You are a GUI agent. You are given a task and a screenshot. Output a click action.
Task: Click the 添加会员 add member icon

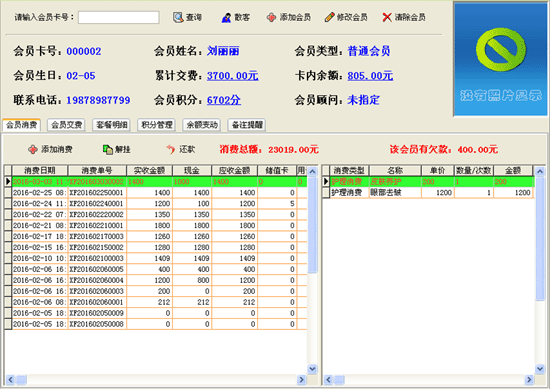(x=271, y=17)
